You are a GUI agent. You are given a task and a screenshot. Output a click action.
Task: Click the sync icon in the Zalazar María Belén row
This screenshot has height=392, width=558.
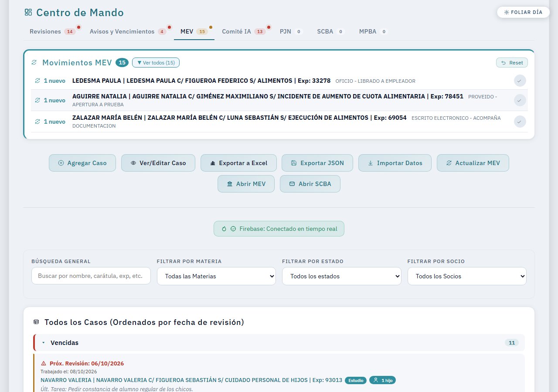tap(37, 122)
